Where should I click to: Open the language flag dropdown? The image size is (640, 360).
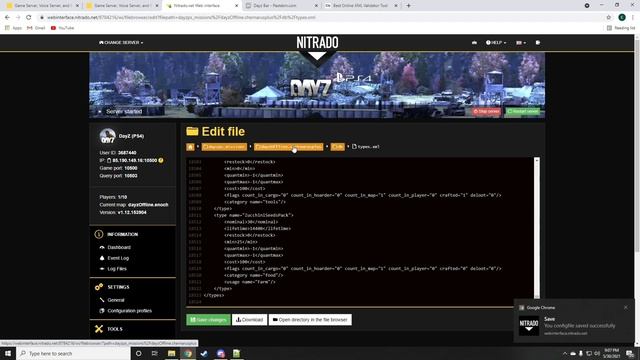pyautogui.click(x=521, y=42)
